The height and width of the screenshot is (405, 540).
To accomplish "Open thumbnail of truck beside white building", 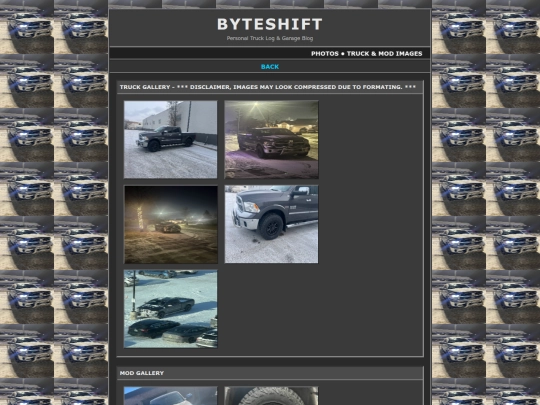I will 170,139.
